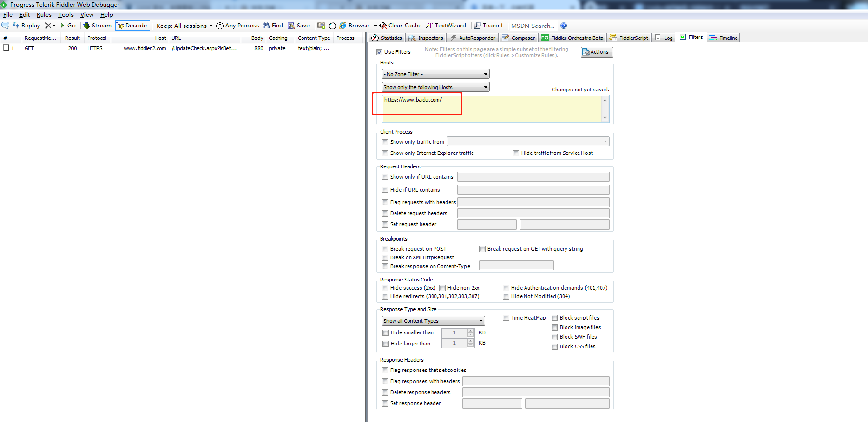Open the Help menu

point(106,15)
